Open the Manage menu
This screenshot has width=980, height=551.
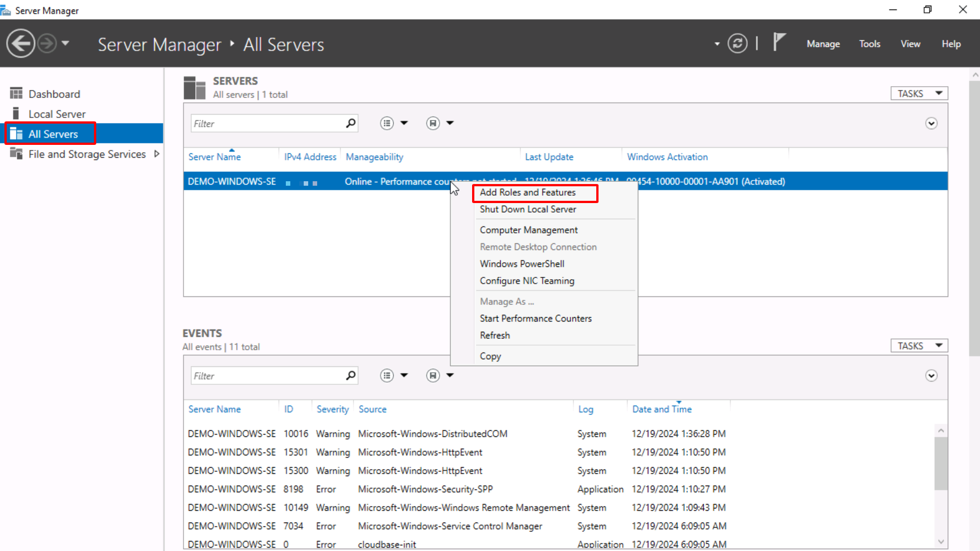coord(823,44)
